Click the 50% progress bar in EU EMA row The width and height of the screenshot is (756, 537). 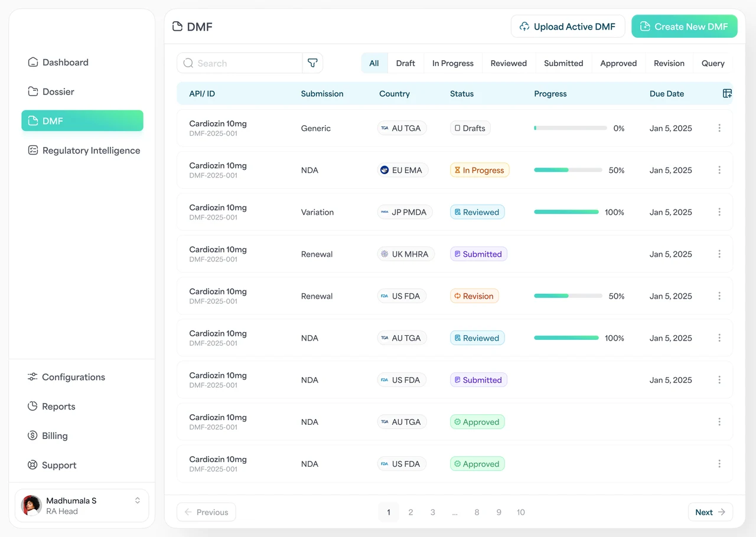568,170
